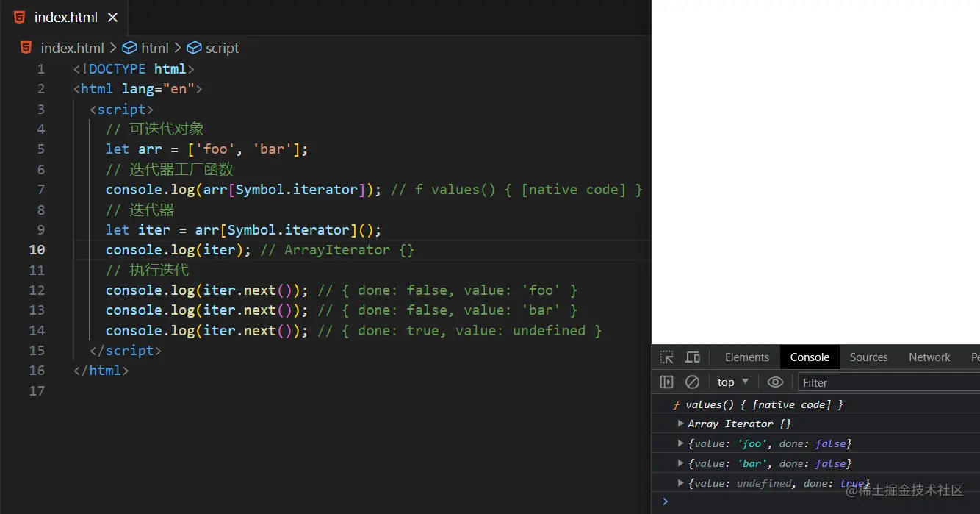
Task: Toggle the DevTools inspect element tool
Action: [x=666, y=357]
